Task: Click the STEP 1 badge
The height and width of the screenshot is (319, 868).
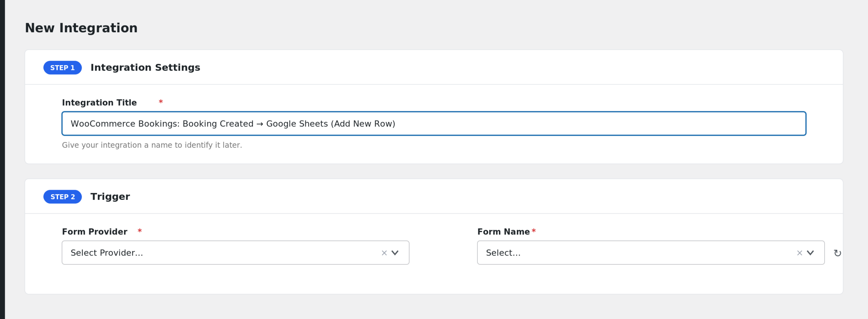Action: [62, 68]
